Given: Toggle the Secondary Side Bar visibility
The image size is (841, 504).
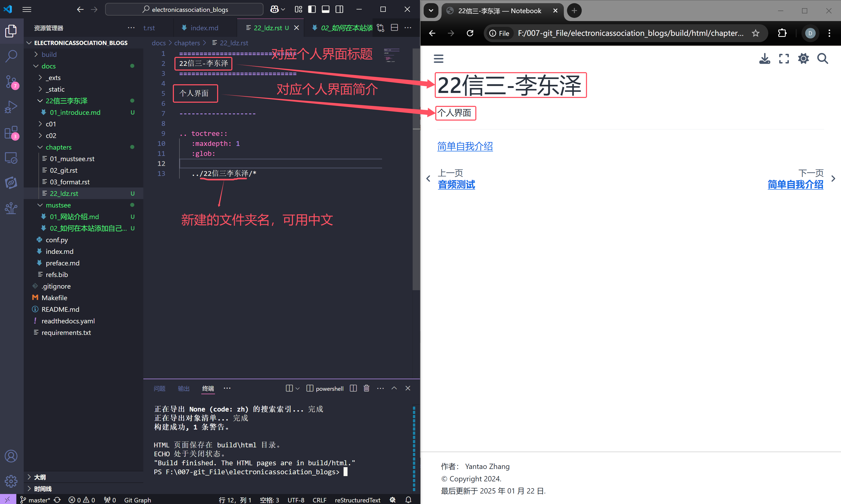Looking at the screenshot, I should (339, 9).
